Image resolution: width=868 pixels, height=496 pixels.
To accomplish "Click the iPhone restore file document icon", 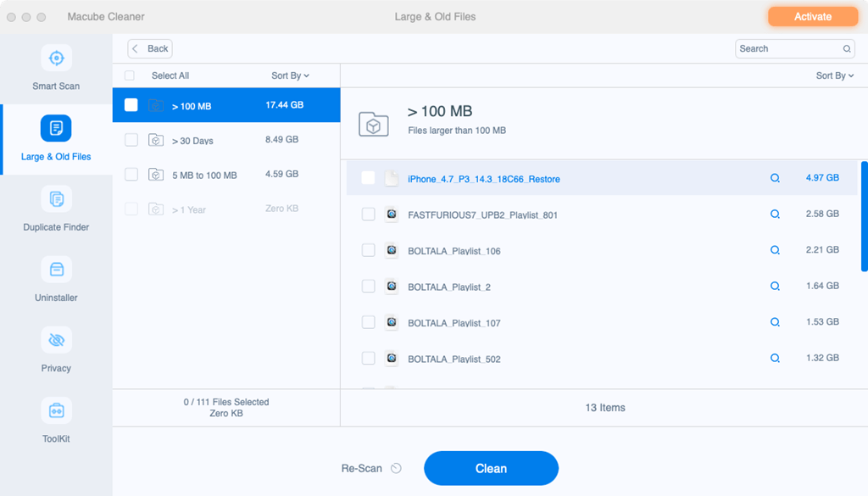I will 392,178.
